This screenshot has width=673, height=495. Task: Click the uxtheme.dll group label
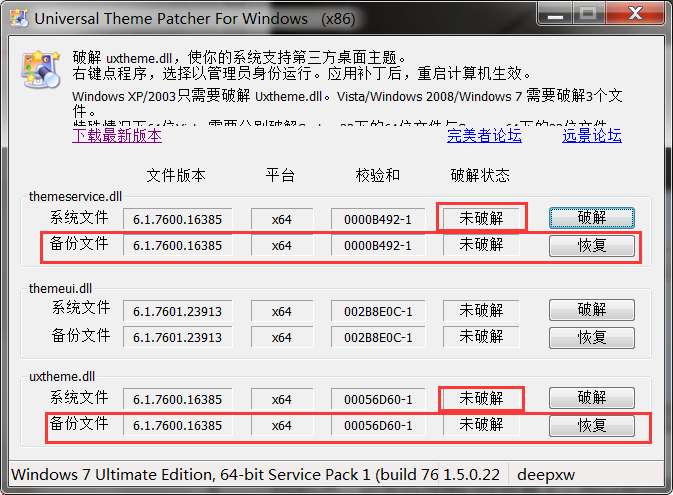62,377
